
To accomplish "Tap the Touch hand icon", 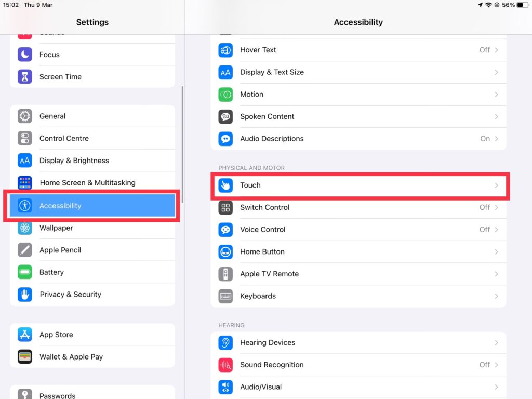I will pos(225,185).
